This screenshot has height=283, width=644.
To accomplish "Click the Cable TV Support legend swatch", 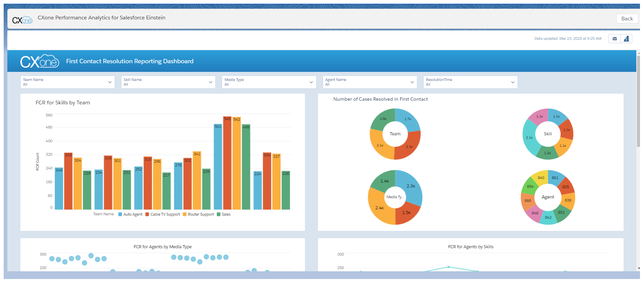I will (147, 214).
